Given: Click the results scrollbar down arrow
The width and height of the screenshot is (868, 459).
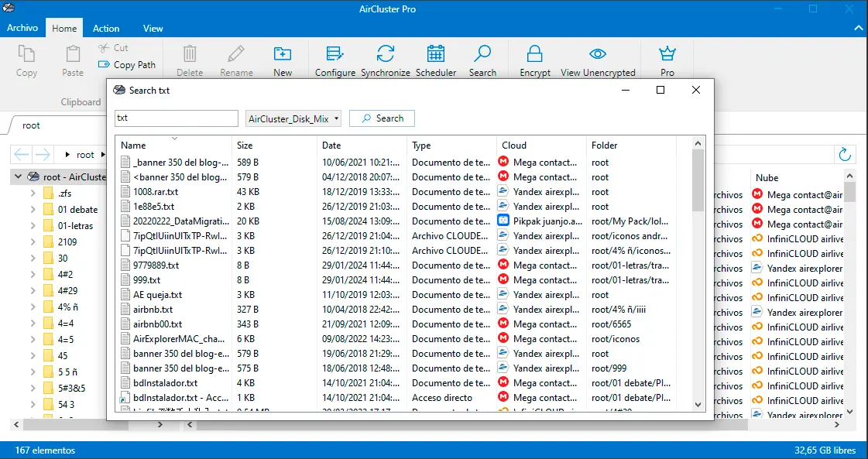Looking at the screenshot, I should tap(698, 406).
